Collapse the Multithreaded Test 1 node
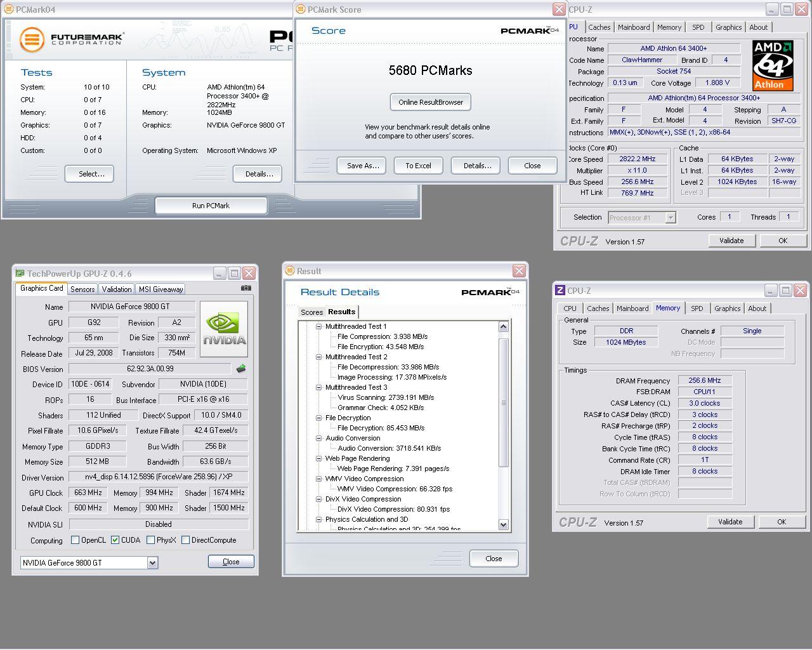This screenshot has width=812, height=650. tap(319, 327)
